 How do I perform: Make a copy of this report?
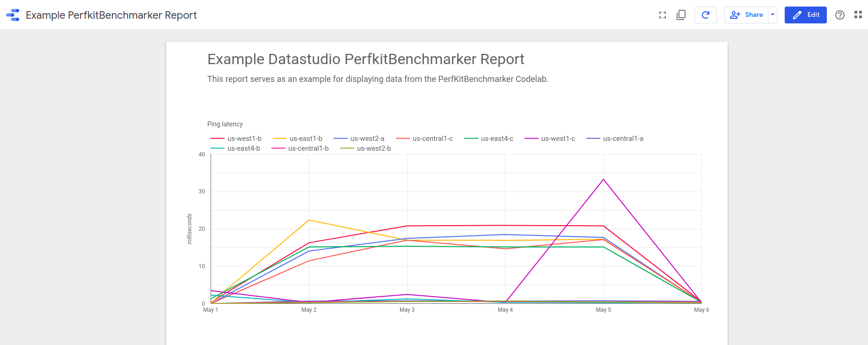tap(681, 15)
